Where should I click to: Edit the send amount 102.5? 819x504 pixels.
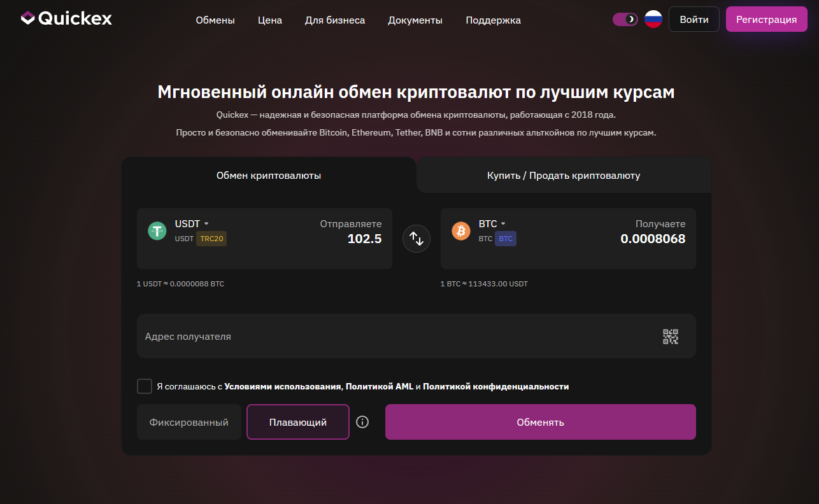point(364,239)
